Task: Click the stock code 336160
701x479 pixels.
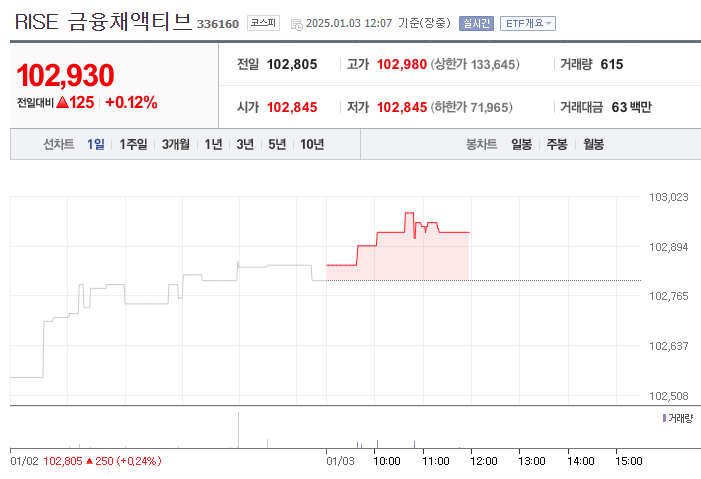Action: (218, 24)
